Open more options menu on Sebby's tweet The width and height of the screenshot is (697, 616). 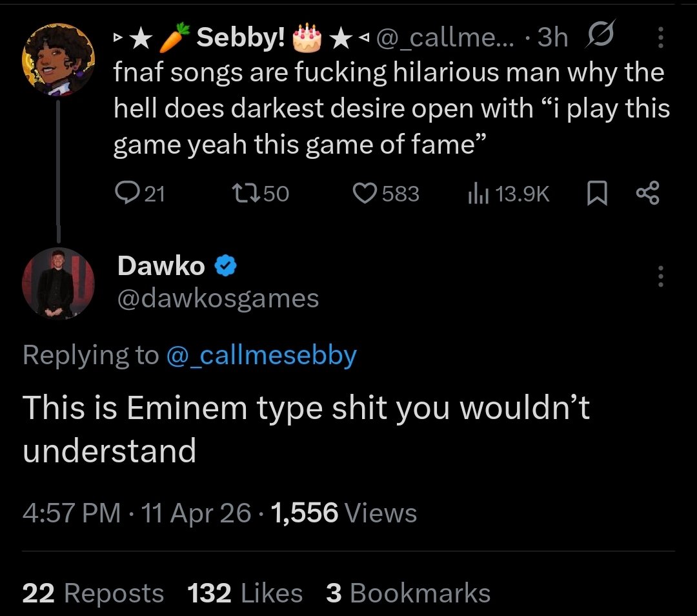(x=661, y=37)
